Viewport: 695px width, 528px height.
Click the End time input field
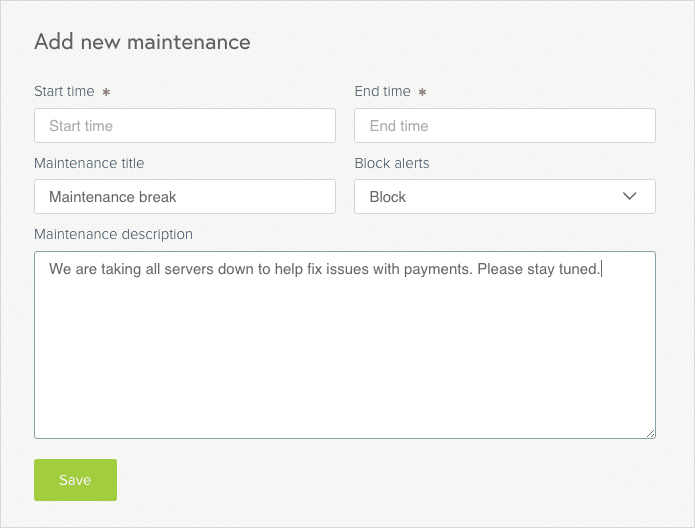click(x=505, y=125)
